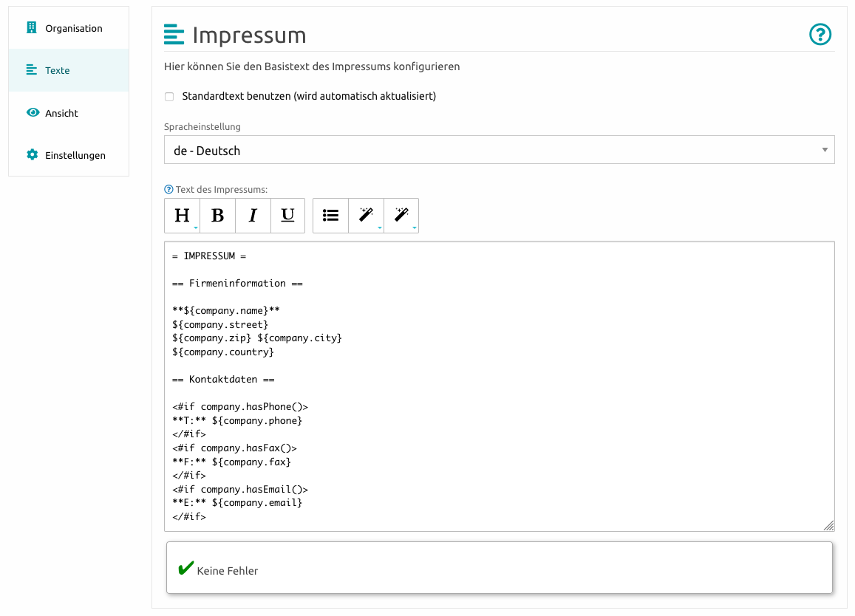Open help via the large question mark icon
The width and height of the screenshot is (855, 616).
pyautogui.click(x=820, y=34)
